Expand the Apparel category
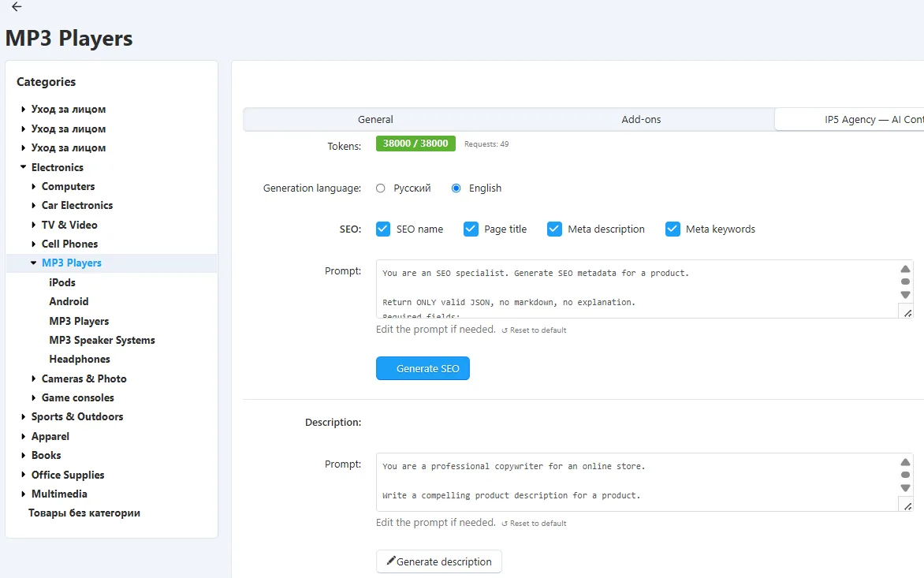The width and height of the screenshot is (924, 578). [x=24, y=437]
